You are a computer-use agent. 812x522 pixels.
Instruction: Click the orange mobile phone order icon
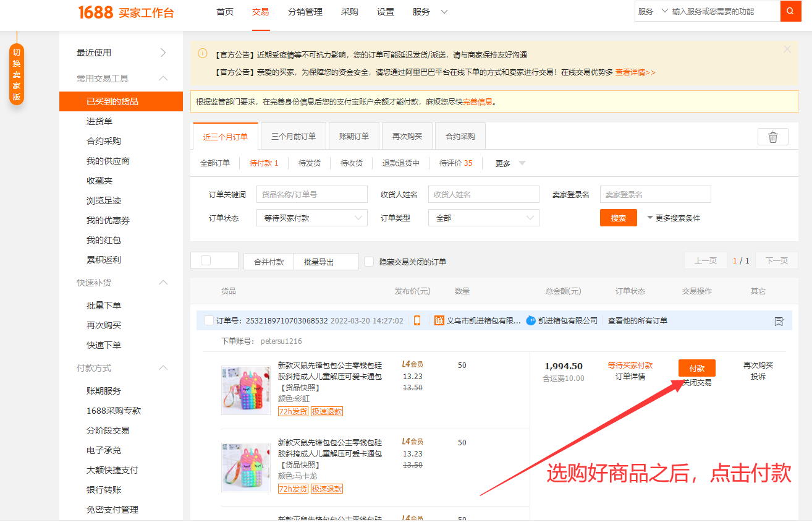click(x=417, y=320)
